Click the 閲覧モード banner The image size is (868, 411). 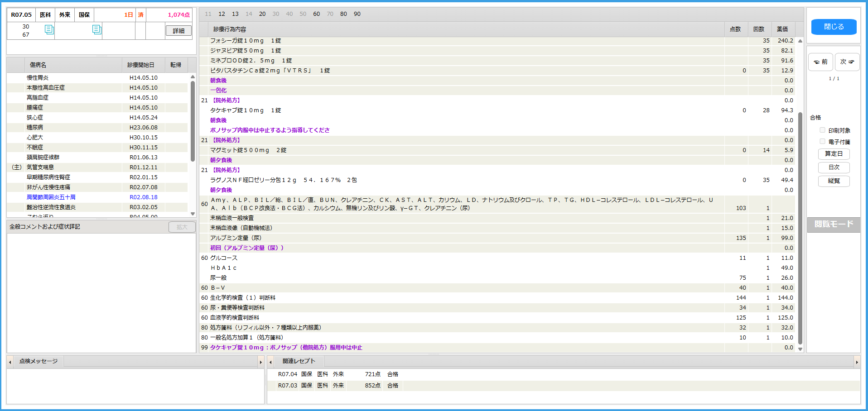834,225
